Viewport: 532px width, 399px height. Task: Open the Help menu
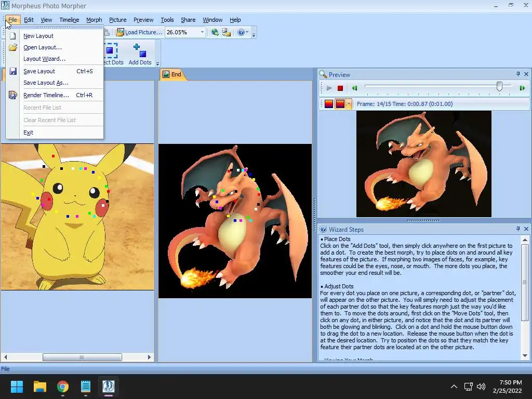235,20
